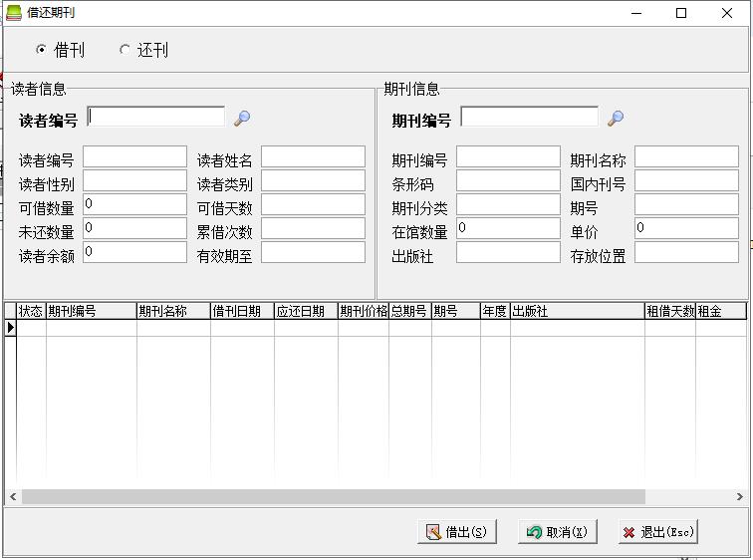The width and height of the screenshot is (753, 560).
Task: Click the 国内刊号 field
Action: click(686, 181)
